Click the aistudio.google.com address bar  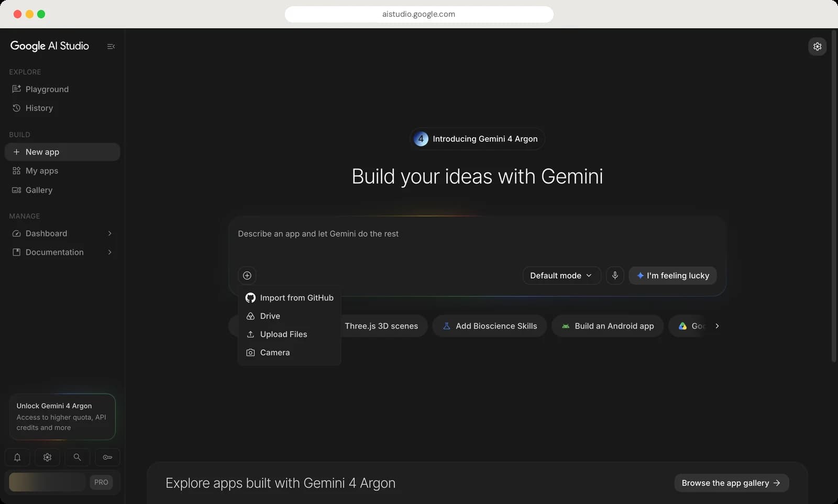(x=419, y=14)
